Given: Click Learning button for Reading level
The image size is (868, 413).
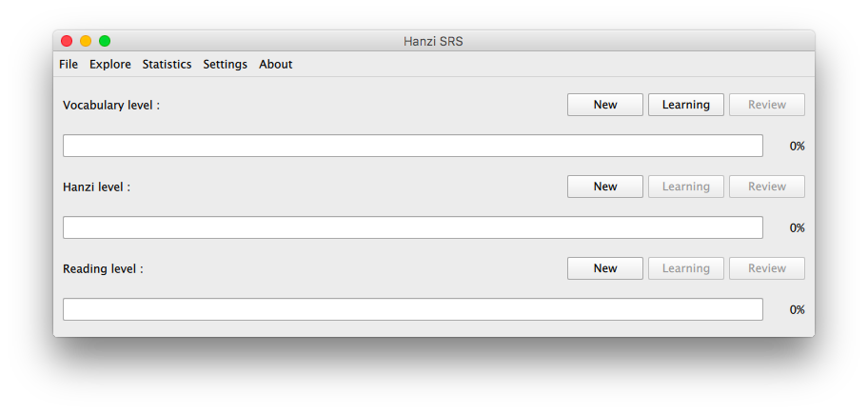Looking at the screenshot, I should (686, 268).
